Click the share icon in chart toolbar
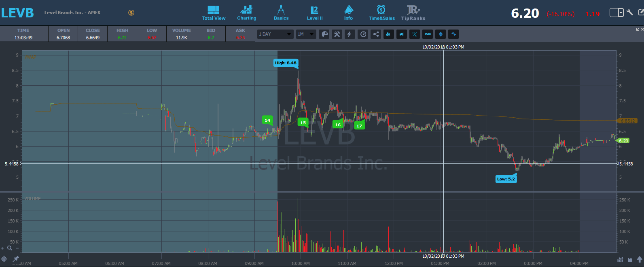The image size is (644, 267). [376, 34]
